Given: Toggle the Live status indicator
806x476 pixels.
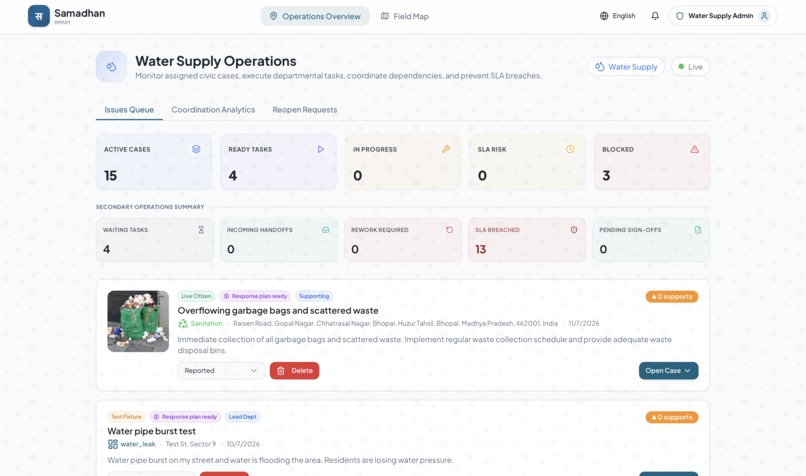Looking at the screenshot, I should [690, 67].
